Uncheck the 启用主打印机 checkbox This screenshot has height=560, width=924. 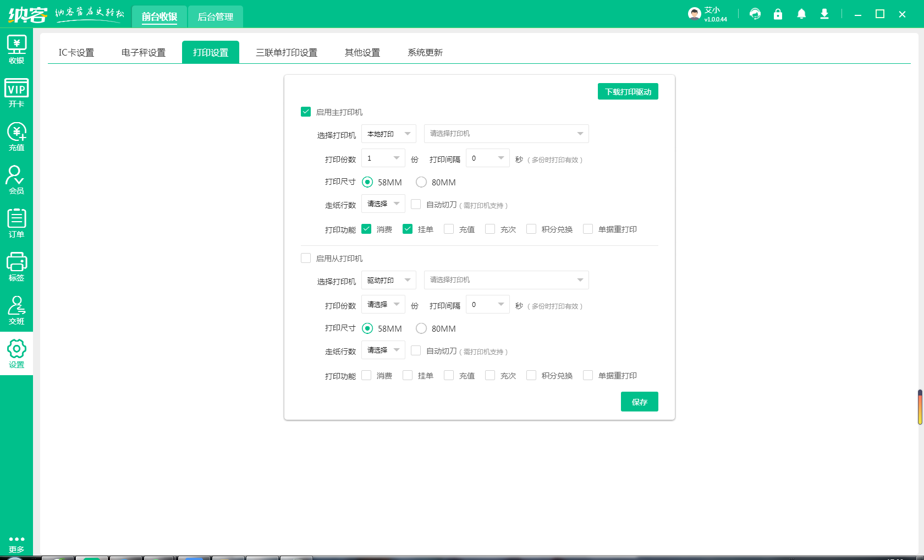click(306, 112)
